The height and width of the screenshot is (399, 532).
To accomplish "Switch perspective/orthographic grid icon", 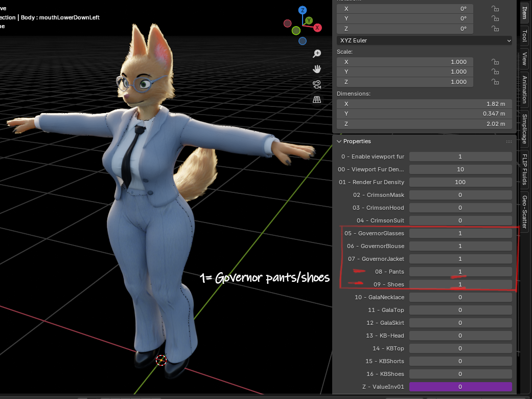I will 317,100.
